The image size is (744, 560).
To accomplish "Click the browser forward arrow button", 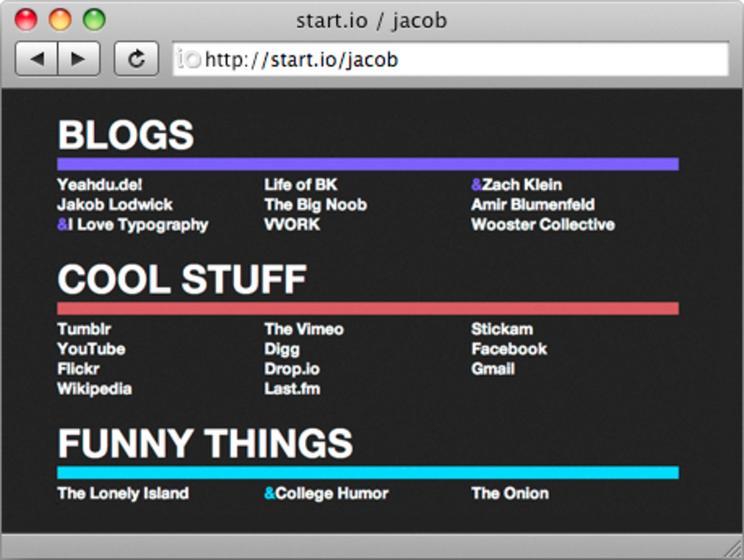I will tap(78, 59).
